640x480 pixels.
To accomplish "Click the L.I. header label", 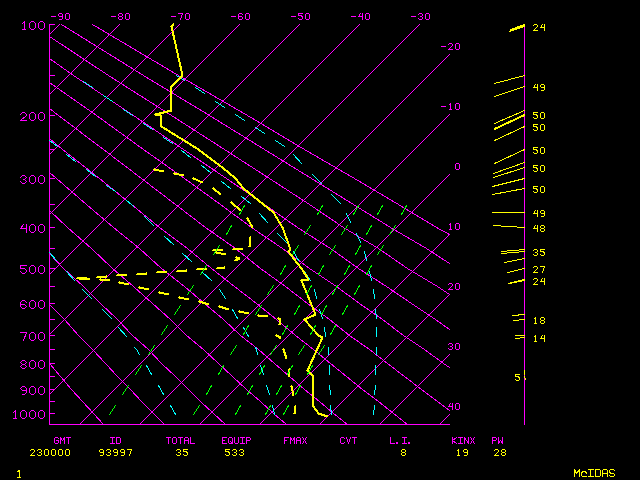I will (400, 440).
